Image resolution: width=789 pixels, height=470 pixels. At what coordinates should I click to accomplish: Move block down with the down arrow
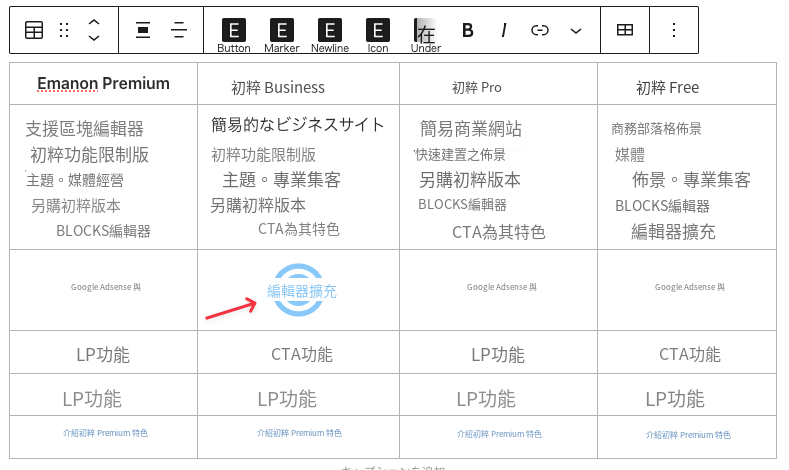pos(94,38)
